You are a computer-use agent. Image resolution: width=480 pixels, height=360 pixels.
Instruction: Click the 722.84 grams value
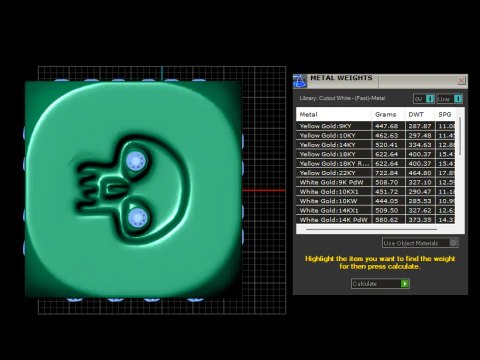click(386, 173)
